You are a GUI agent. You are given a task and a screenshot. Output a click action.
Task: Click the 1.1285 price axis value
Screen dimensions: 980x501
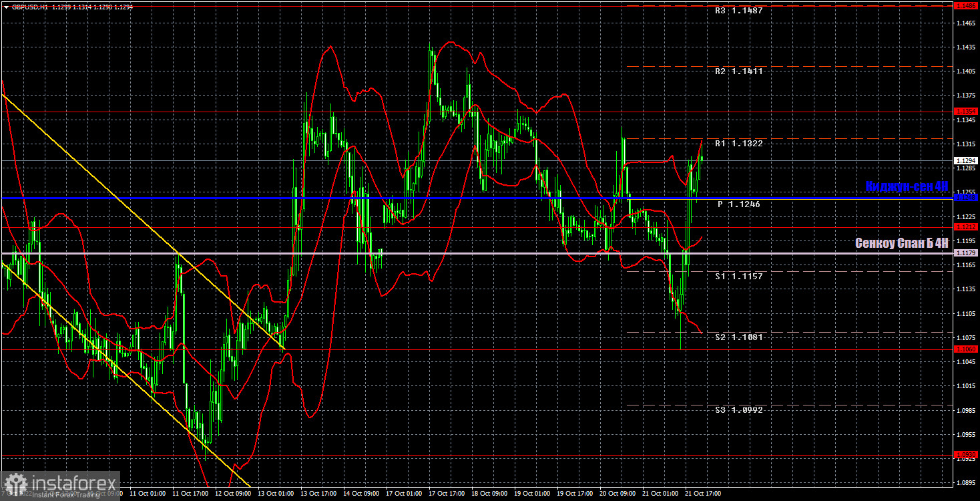pyautogui.click(x=966, y=168)
